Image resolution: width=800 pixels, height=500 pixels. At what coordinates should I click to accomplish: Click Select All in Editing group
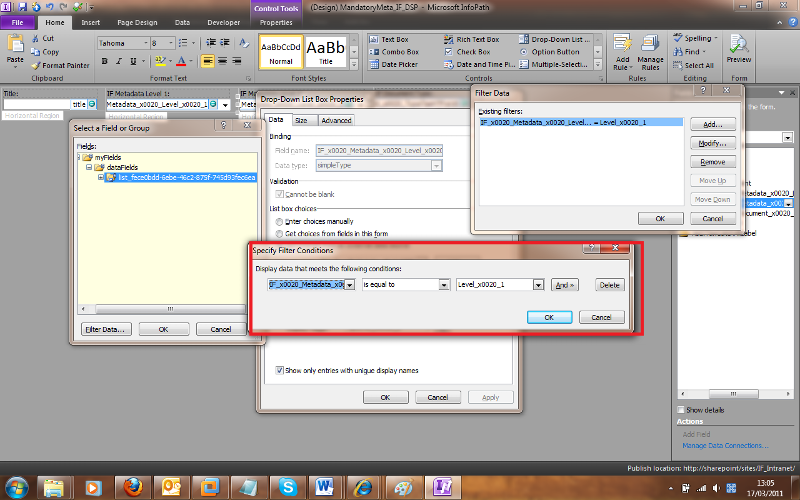coord(693,65)
